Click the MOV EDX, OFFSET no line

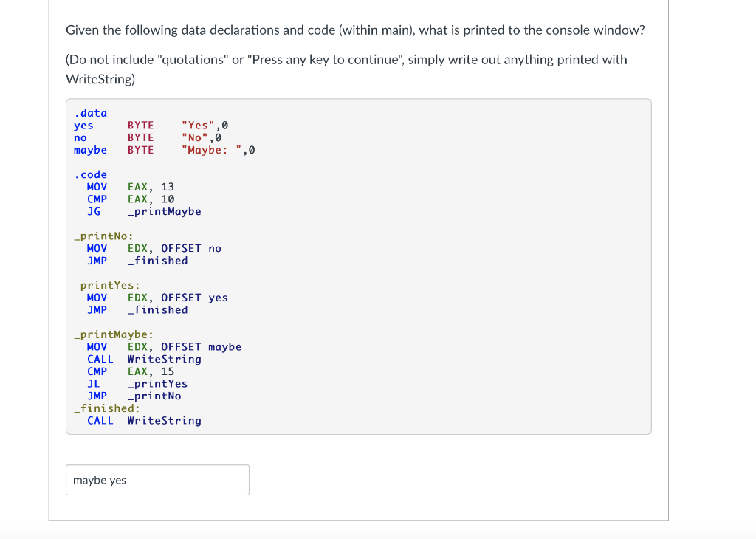click(x=154, y=248)
